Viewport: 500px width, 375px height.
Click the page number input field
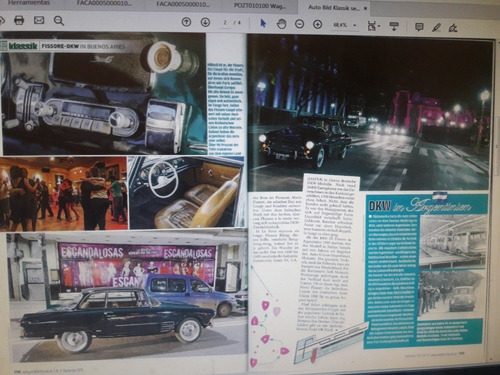tap(225, 23)
